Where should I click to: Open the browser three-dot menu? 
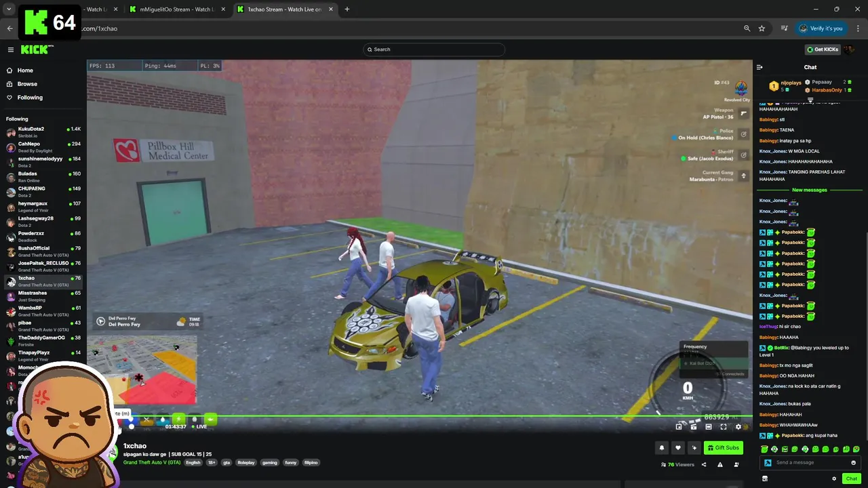(x=858, y=28)
